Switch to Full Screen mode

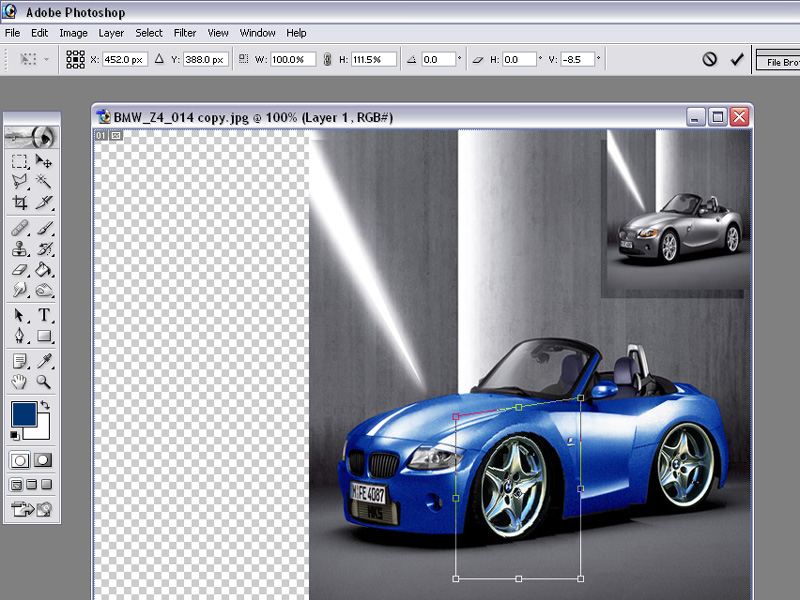coord(46,484)
